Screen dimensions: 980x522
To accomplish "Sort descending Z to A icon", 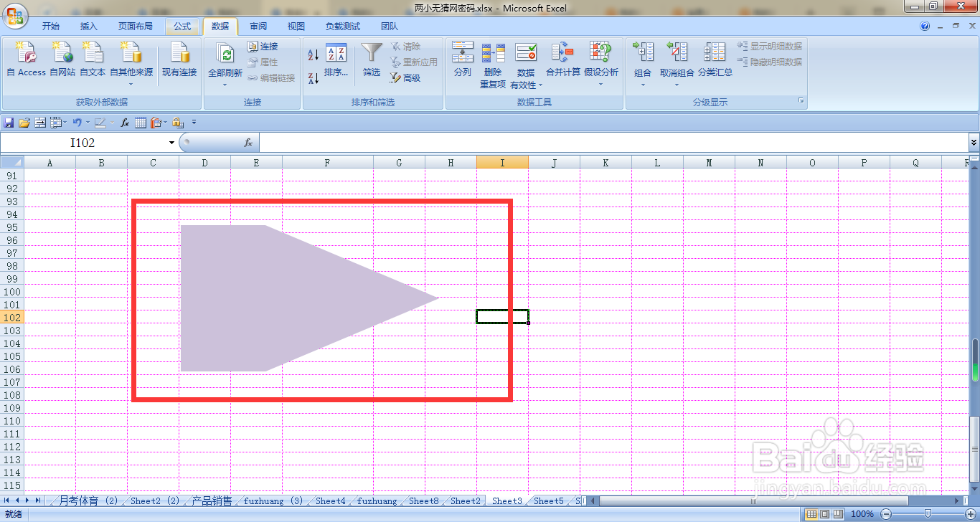I will [x=313, y=78].
